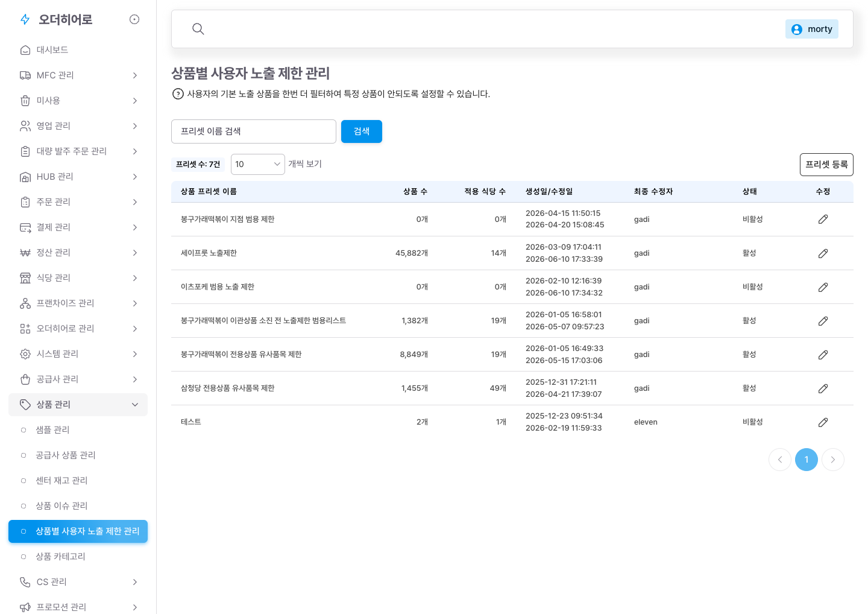
Task: Select page 1 in pagination
Action: click(x=807, y=460)
